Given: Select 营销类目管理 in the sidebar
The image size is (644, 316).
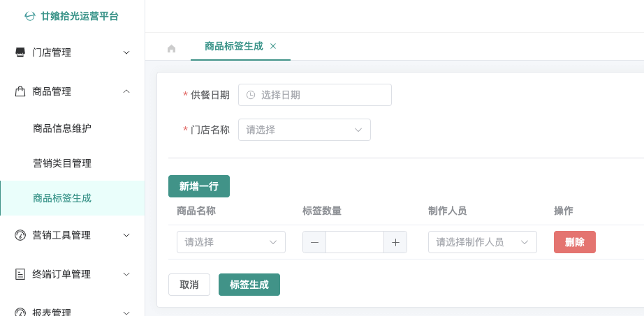Looking at the screenshot, I should (72, 163).
